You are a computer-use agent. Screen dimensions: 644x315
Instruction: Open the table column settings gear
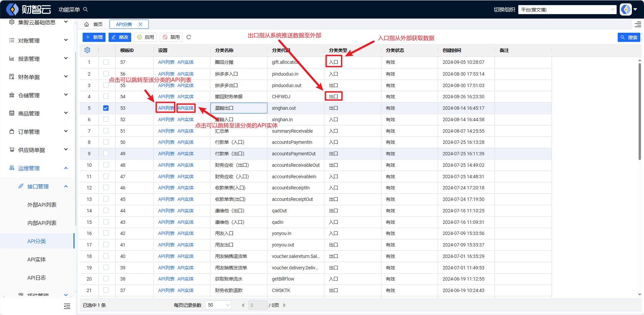pyautogui.click(x=87, y=50)
